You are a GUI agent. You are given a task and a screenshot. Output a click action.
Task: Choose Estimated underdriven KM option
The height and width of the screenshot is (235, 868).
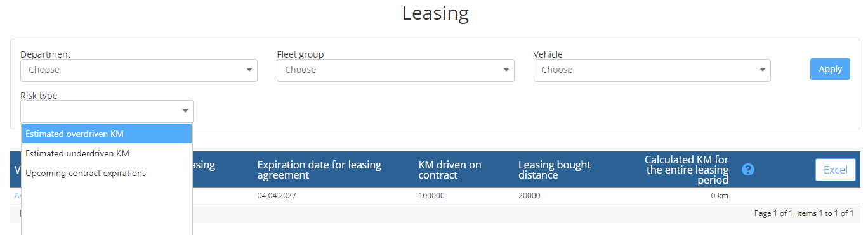107,153
